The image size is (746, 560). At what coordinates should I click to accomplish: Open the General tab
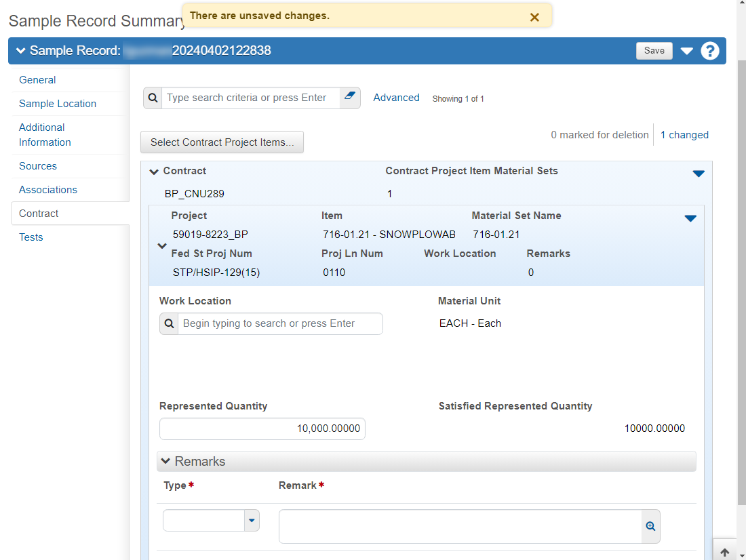click(37, 80)
